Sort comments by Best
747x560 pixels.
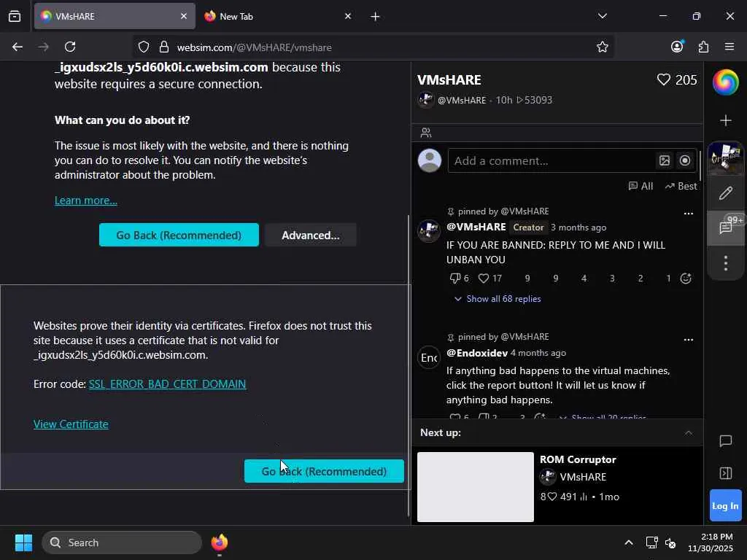681,186
